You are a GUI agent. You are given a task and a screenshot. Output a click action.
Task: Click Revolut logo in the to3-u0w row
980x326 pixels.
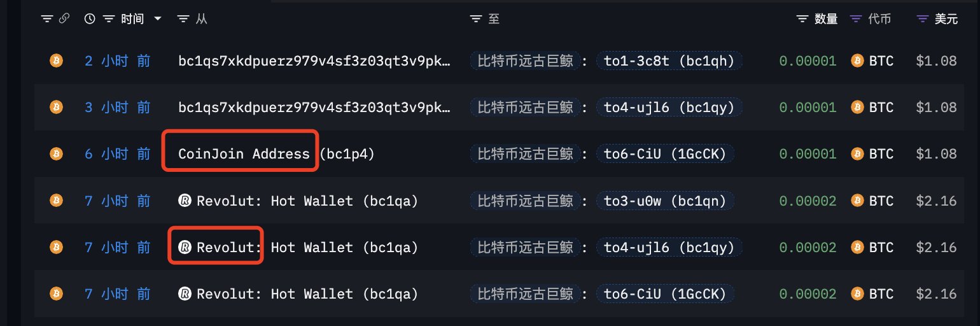185,201
